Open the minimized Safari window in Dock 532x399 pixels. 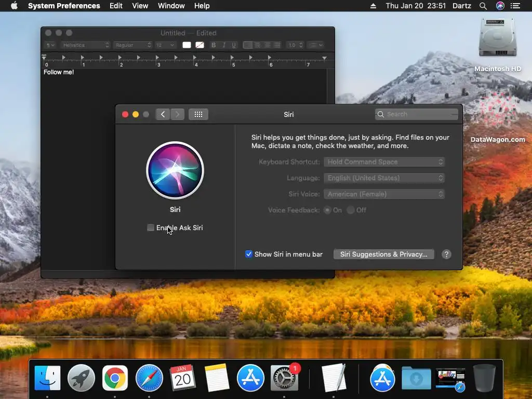pos(450,379)
